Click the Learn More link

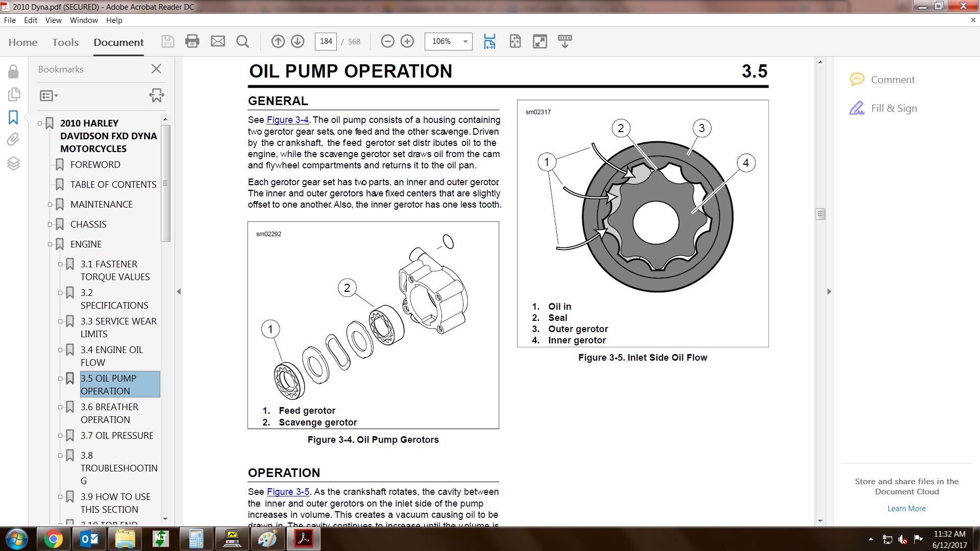click(906, 509)
